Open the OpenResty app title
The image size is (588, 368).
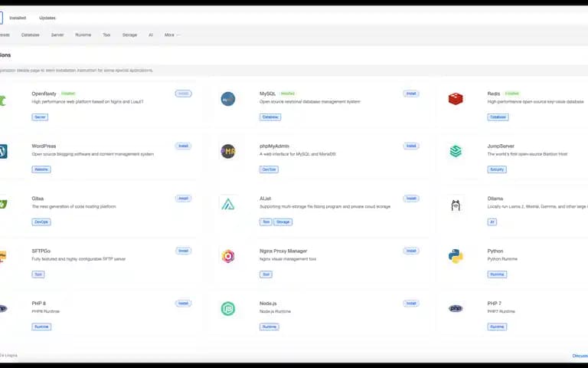[x=44, y=94]
